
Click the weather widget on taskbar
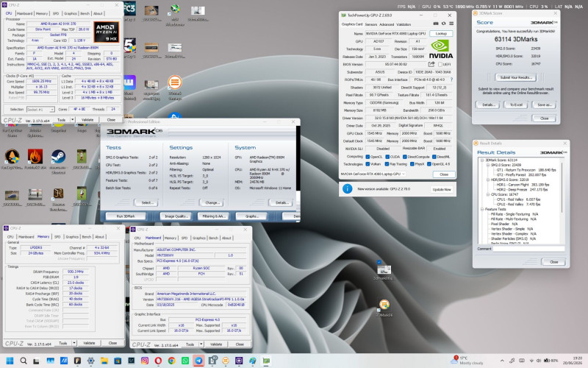point(468,361)
